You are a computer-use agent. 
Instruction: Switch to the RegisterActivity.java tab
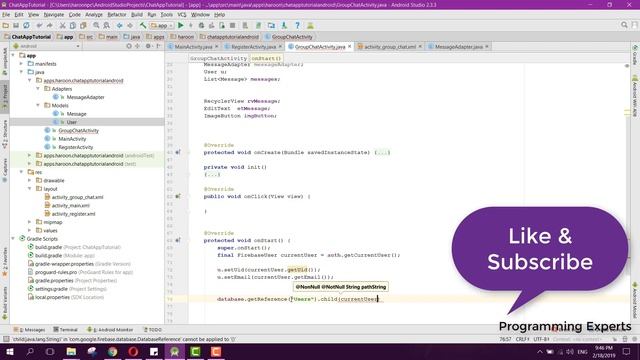click(x=253, y=47)
